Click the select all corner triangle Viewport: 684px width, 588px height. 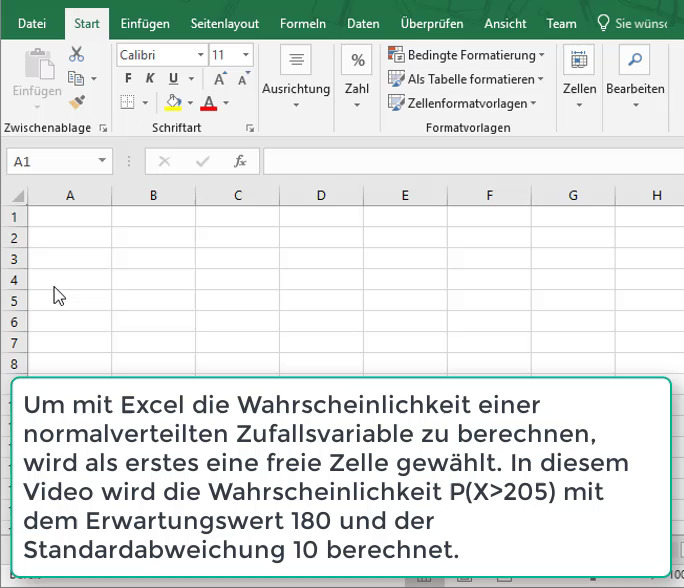tap(17, 196)
